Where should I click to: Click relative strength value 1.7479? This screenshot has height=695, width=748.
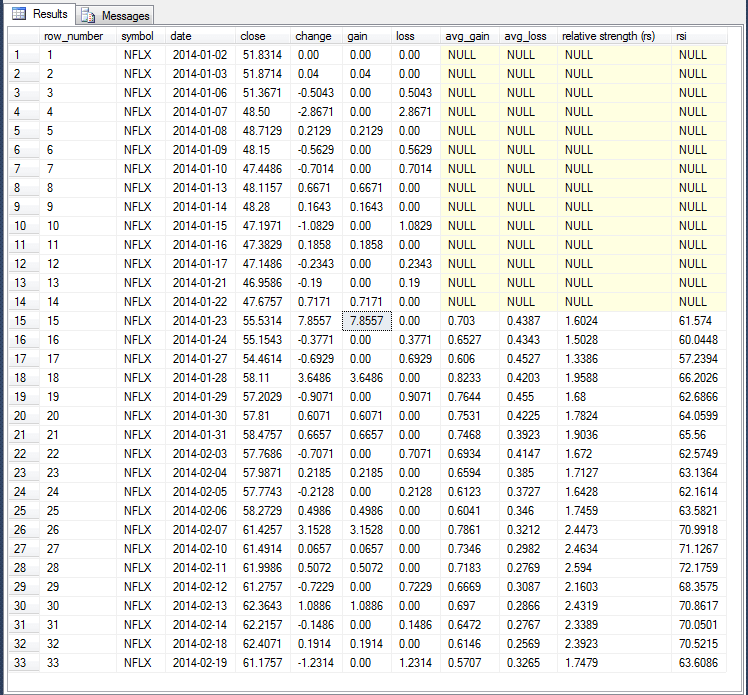pos(614,663)
